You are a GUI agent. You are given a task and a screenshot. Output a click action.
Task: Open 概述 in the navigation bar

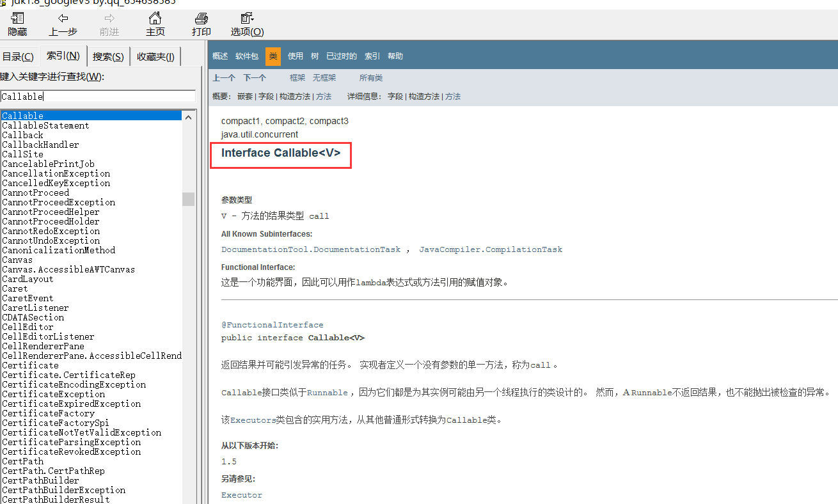pyautogui.click(x=220, y=56)
